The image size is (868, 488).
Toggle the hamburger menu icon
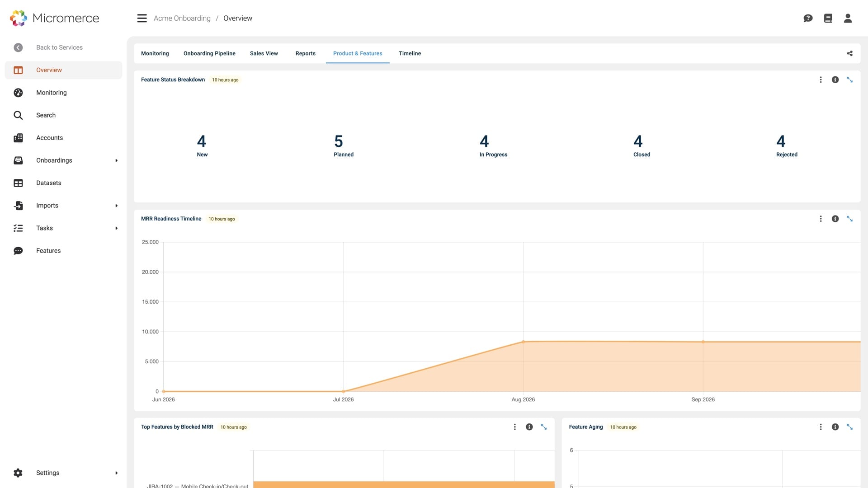pos(142,18)
